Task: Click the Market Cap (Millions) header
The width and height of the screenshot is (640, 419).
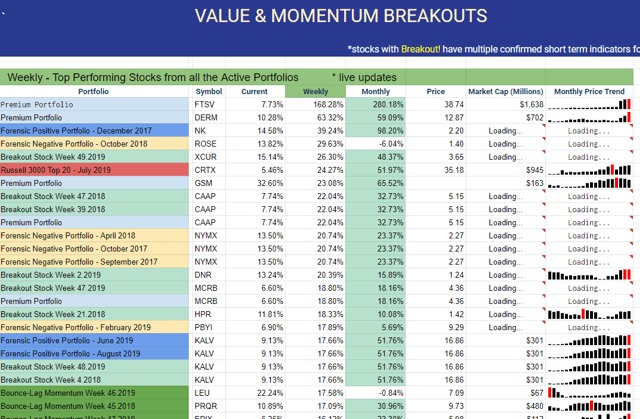Action: [505, 91]
